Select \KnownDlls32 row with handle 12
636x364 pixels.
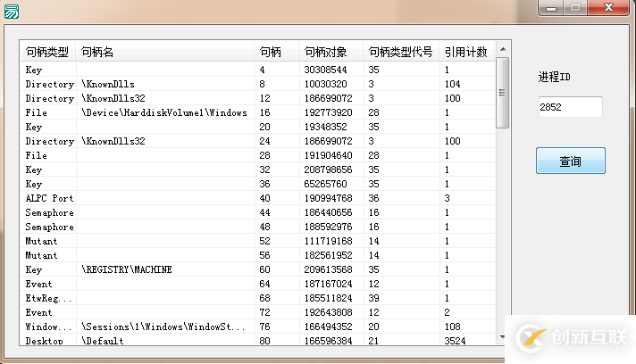[x=257, y=98]
